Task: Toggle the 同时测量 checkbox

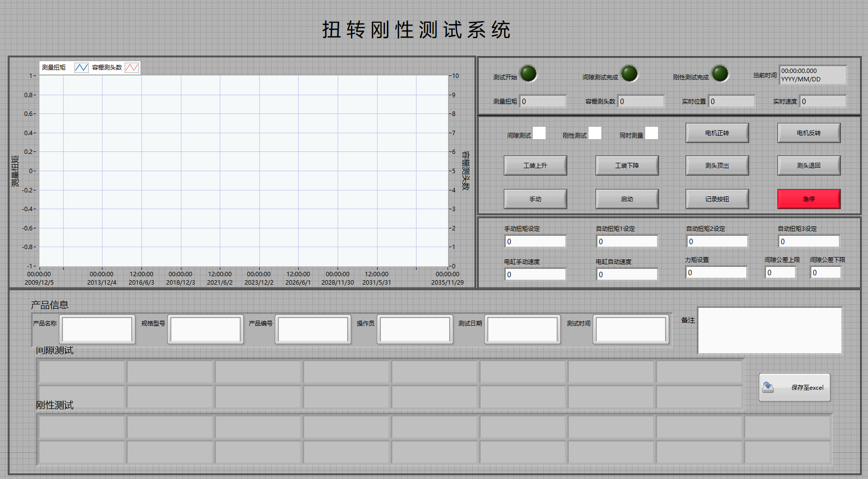Action: pyautogui.click(x=652, y=133)
